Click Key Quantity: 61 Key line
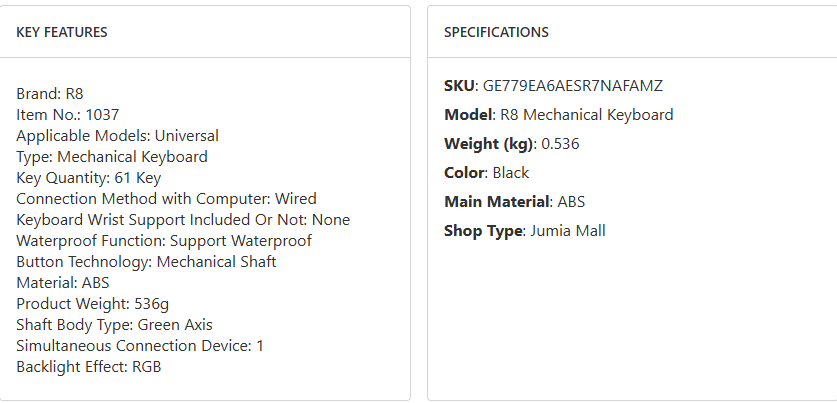Screen dimensions: 837x403 click(88, 178)
